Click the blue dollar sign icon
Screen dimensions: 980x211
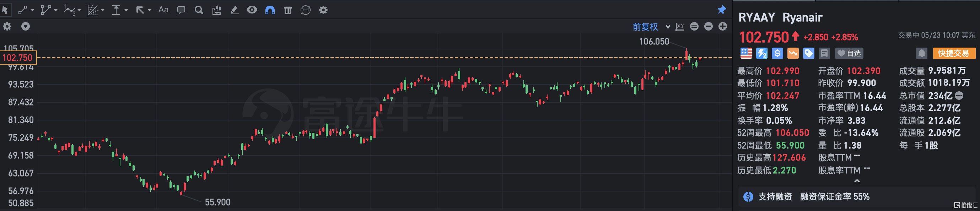coord(777,53)
